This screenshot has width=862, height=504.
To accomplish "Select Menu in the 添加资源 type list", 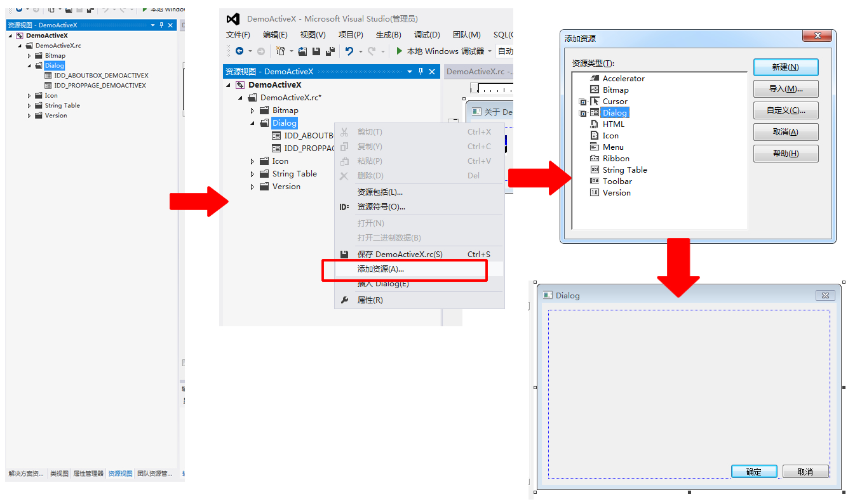I will click(x=613, y=147).
